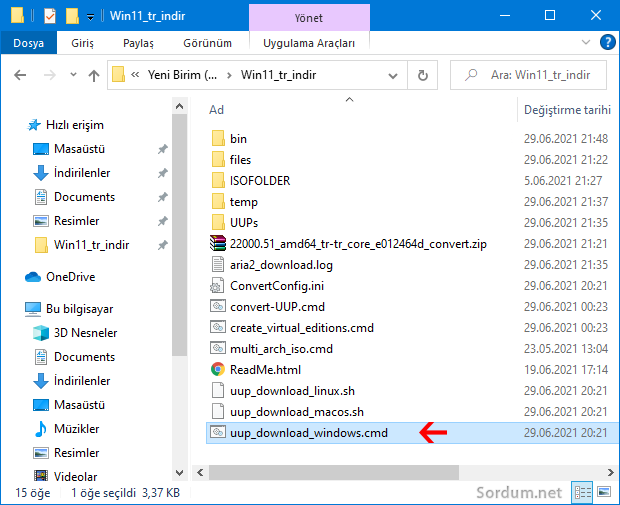Select ConvertConfig.ini gear icon

(217, 286)
